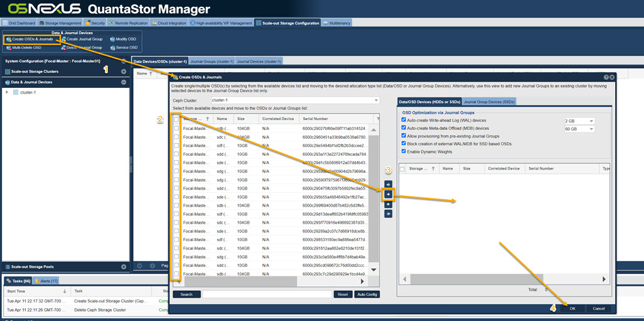
Task: Click available devices vertical scrollbar down arrow
Action: (374, 269)
